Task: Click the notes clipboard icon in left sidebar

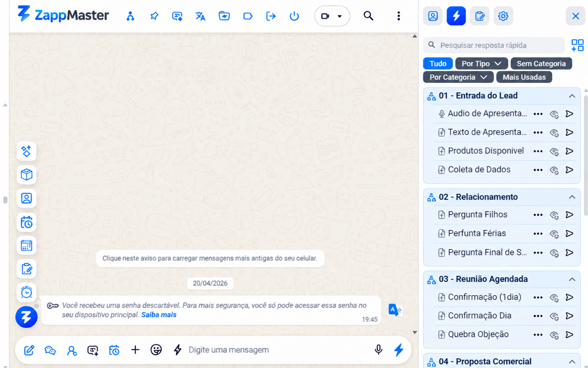Action: pos(26,269)
